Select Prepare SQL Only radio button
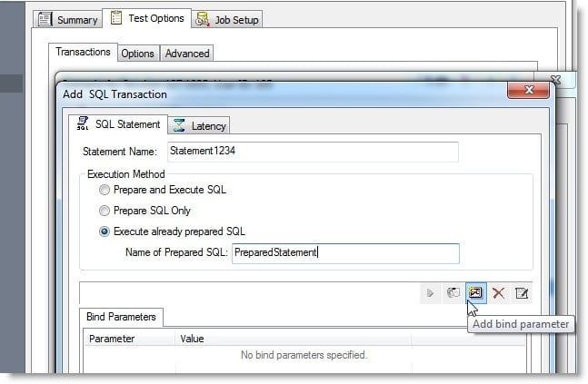588x384 pixels. (x=105, y=211)
